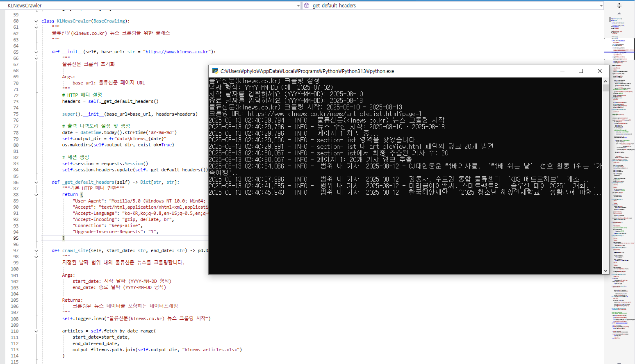The width and height of the screenshot is (635, 364).
Task: Fold the _get_default_headers method
Action: pos(36,182)
